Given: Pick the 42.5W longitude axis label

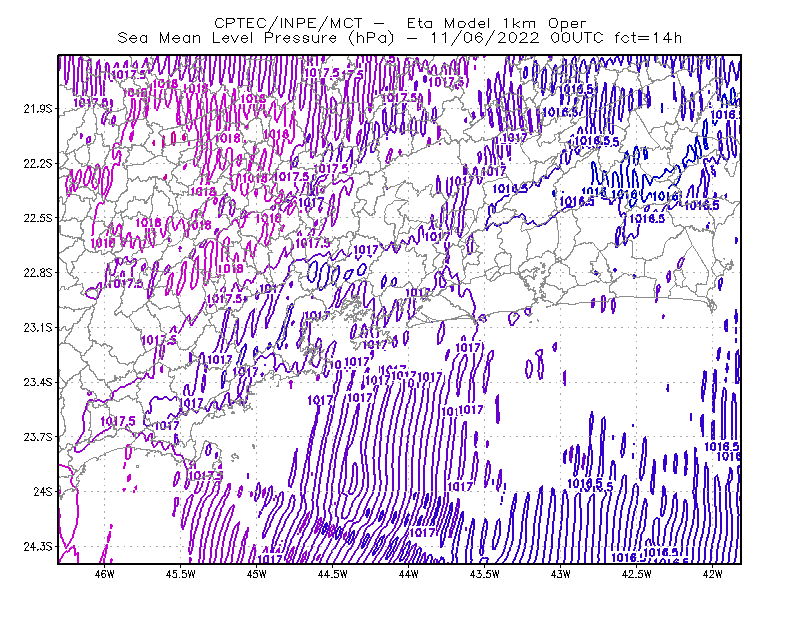Looking at the screenshot, I should pyautogui.click(x=636, y=574).
